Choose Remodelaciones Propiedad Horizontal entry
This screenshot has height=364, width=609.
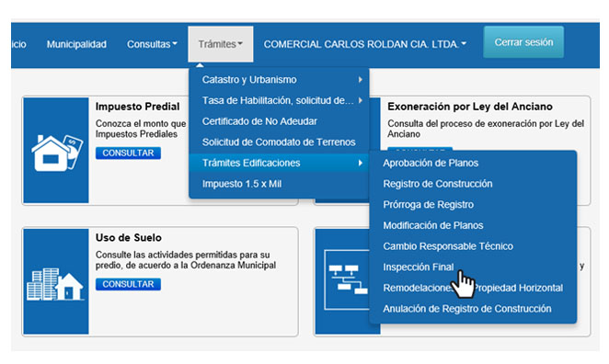point(473,288)
